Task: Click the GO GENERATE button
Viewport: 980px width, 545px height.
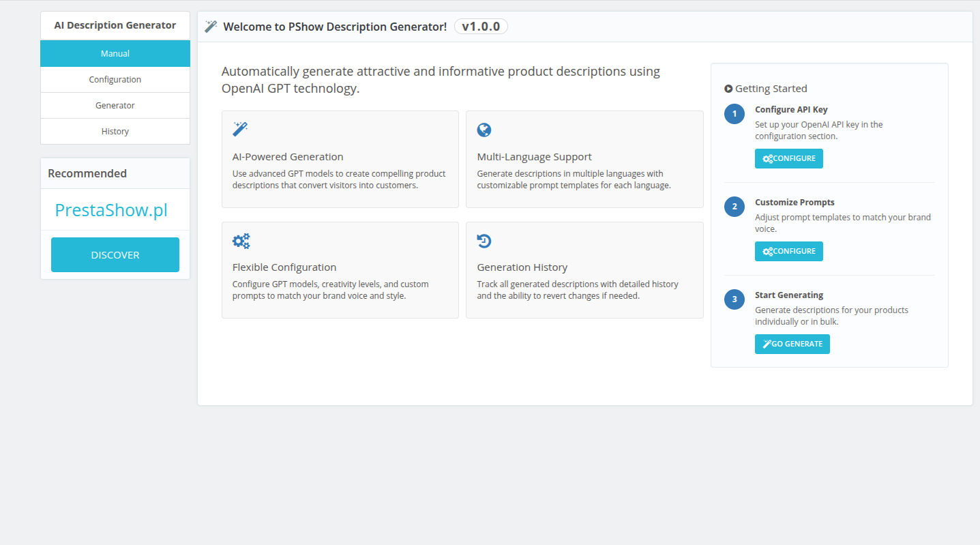Action: pyautogui.click(x=792, y=344)
